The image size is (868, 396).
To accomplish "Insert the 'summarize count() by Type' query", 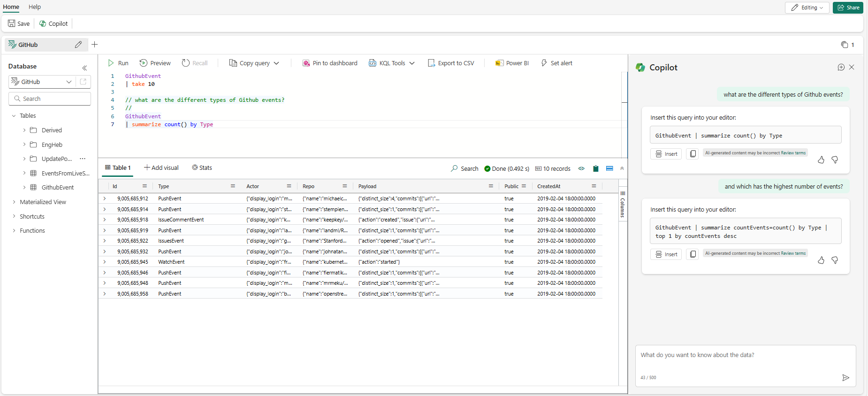I will (666, 154).
